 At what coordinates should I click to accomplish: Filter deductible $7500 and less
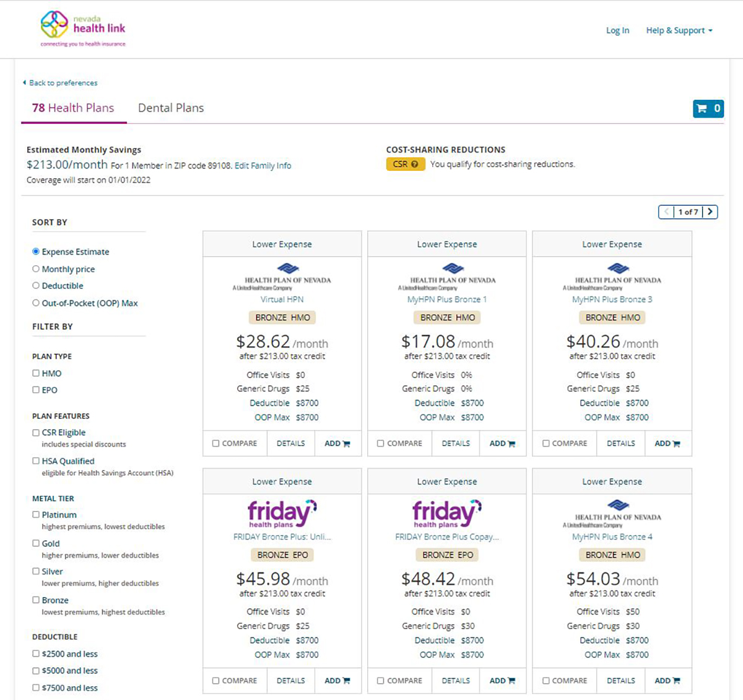click(x=36, y=688)
